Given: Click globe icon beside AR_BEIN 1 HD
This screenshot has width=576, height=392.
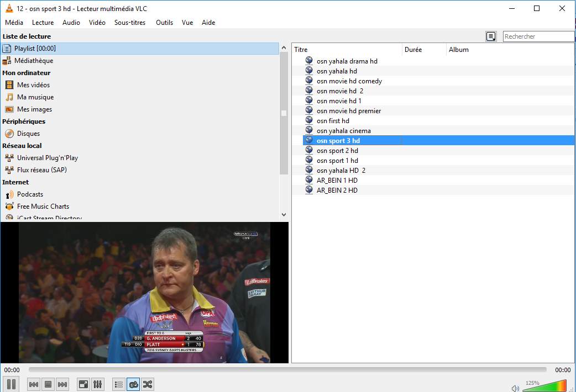Looking at the screenshot, I should 309,179.
